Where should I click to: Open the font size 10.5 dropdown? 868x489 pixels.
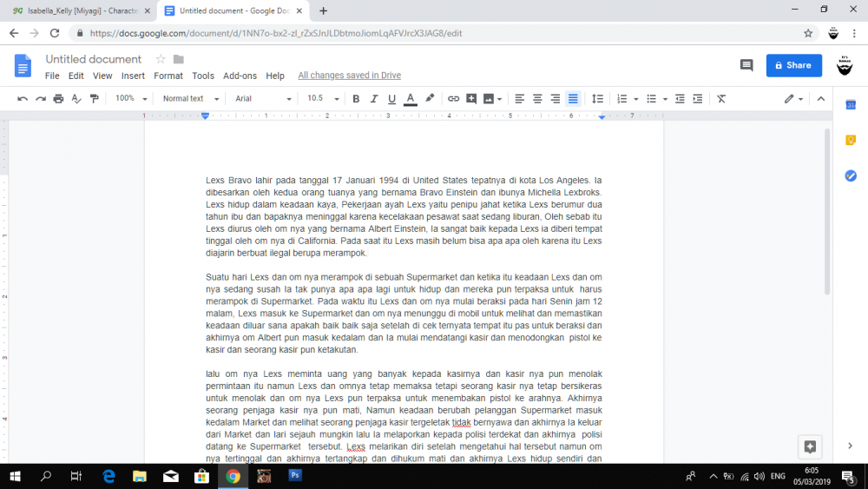point(323,98)
